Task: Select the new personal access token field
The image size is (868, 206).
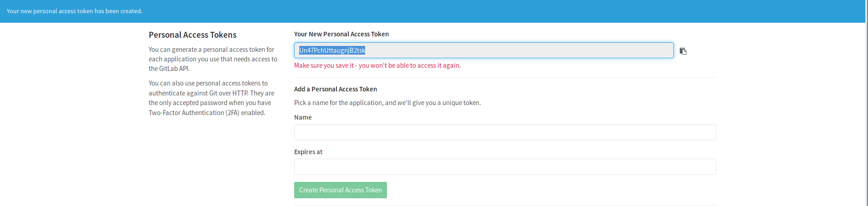Action: [x=484, y=50]
